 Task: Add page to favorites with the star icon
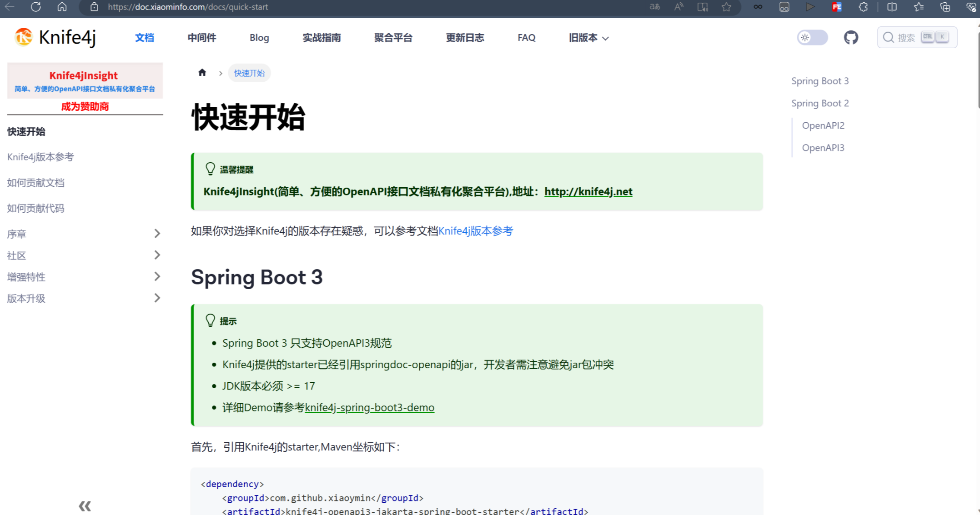click(726, 7)
